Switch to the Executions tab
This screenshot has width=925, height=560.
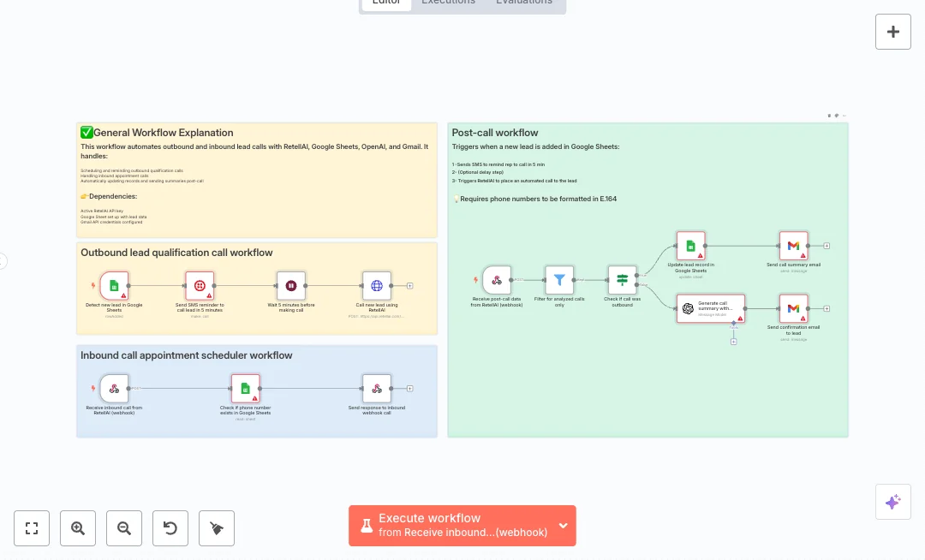pyautogui.click(x=448, y=3)
